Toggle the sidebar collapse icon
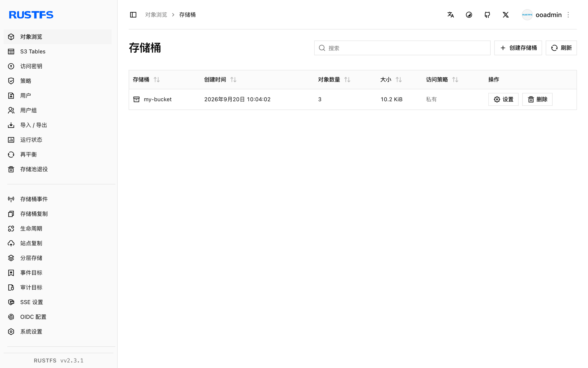 133,15
